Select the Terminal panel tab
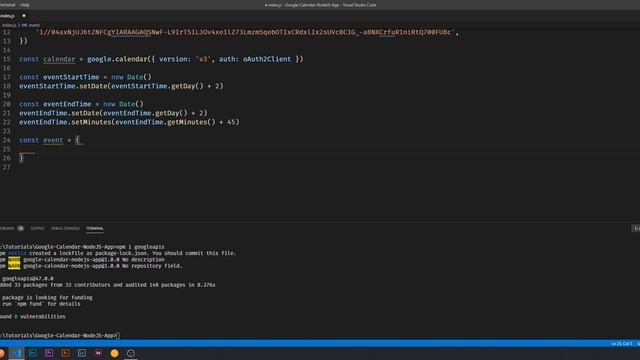Viewport: 640px width, 360px height. click(x=95, y=229)
